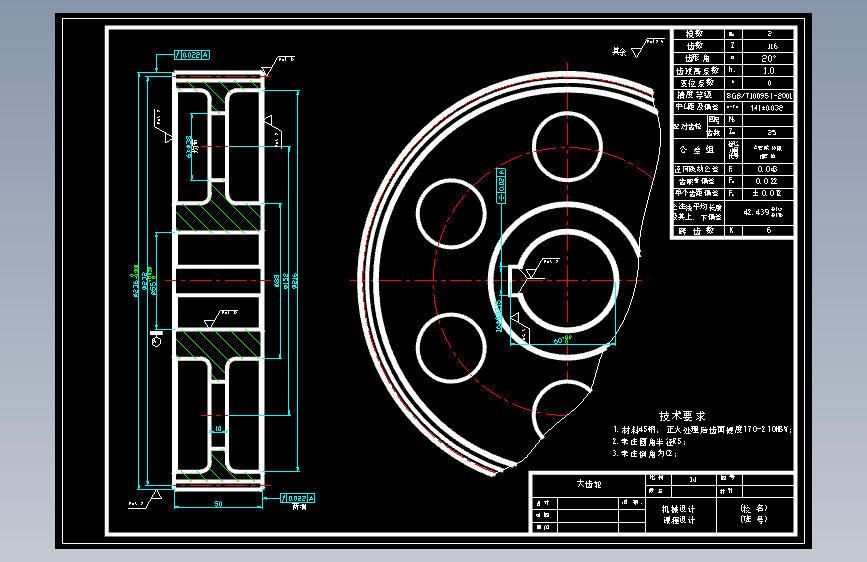
Task: Select the 10 web thickness dimension text
Action: tap(218, 428)
